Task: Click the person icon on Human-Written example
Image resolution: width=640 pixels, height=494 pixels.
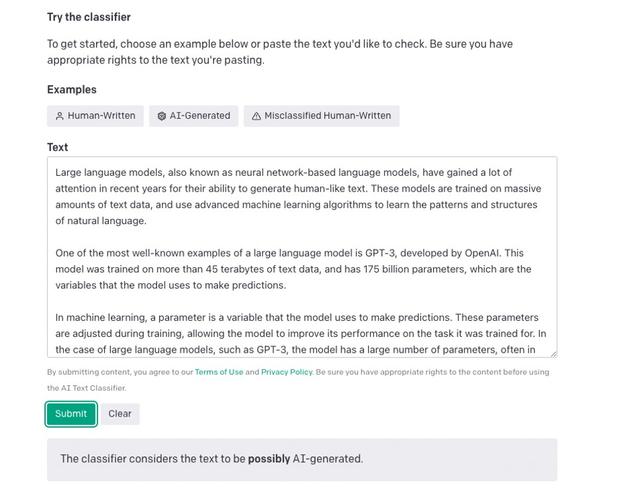Action: point(60,116)
